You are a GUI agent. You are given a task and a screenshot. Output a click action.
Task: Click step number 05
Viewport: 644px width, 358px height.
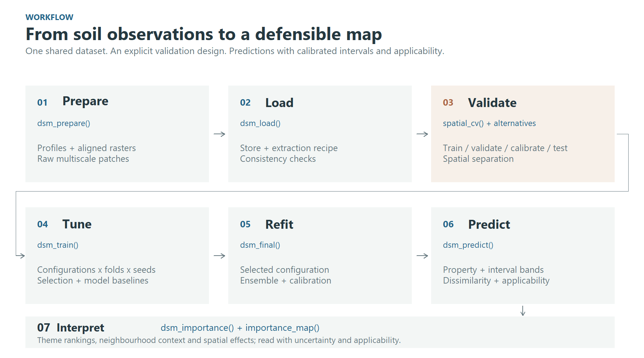245,224
